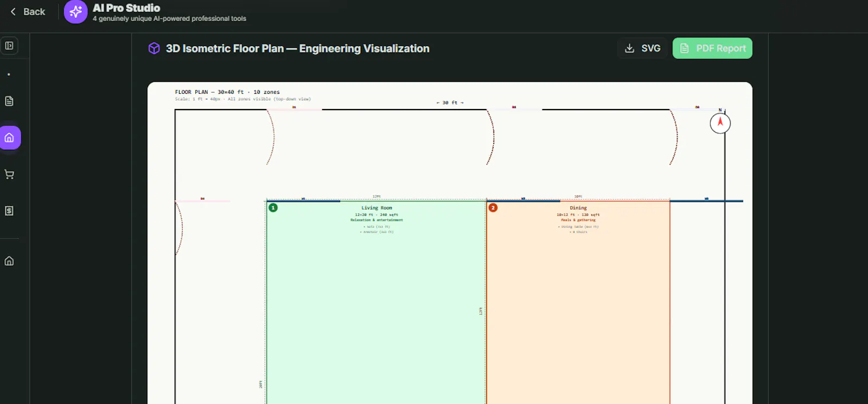Screen dimensions: 868x404
Task: Select the highlighted purple home icon
Action: coord(10,138)
